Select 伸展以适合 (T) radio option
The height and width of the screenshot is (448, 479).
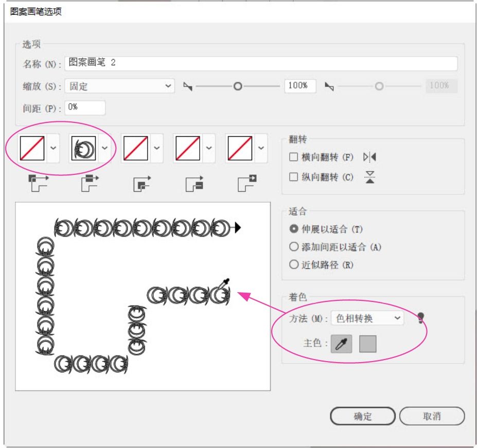[x=294, y=229]
